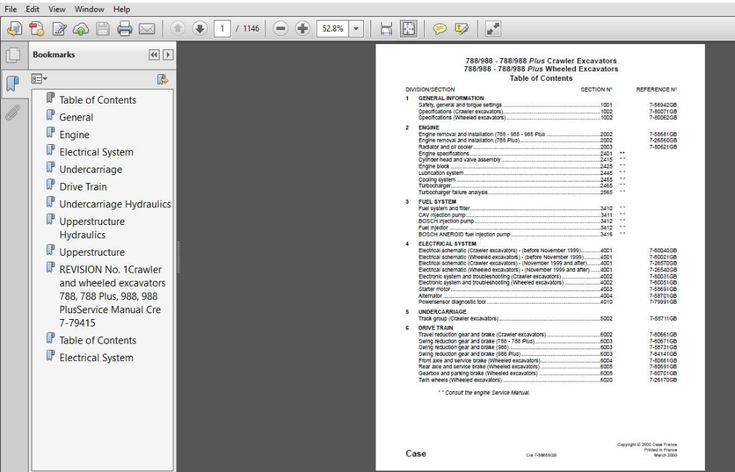The width and height of the screenshot is (735, 472).
Task: Click the 'Table of Contents' page heading
Action: (541, 78)
